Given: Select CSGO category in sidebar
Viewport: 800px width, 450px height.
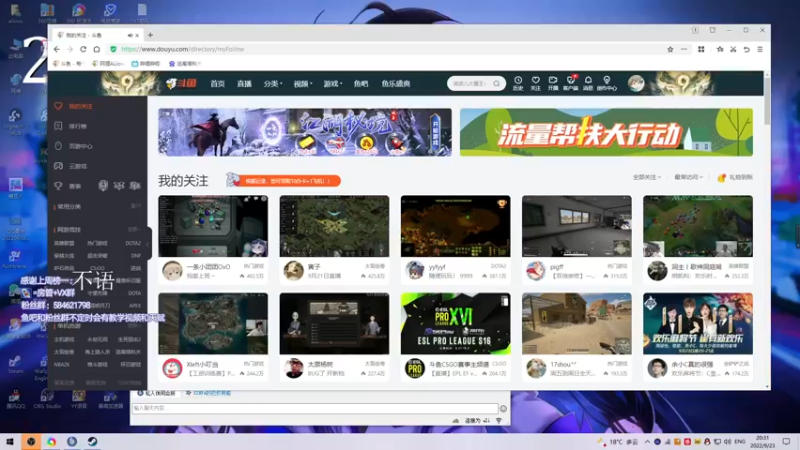Looking at the screenshot, I should pyautogui.click(x=97, y=268).
